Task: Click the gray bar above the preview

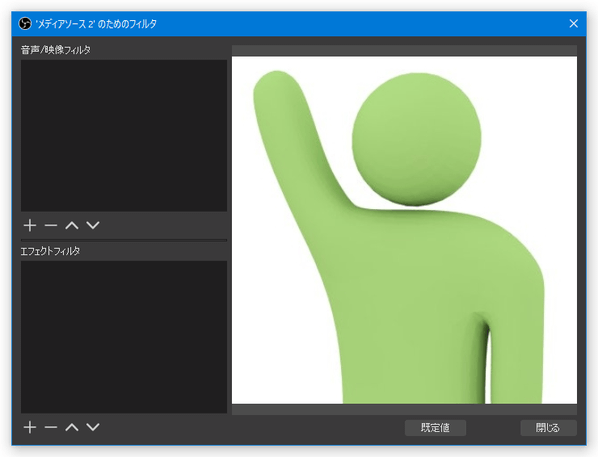Action: click(404, 50)
